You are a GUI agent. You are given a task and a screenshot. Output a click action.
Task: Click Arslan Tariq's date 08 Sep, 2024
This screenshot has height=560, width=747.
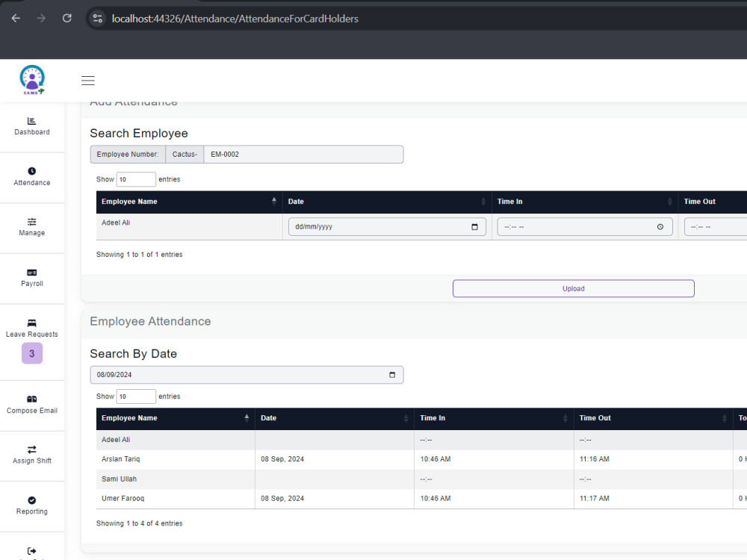point(282,459)
